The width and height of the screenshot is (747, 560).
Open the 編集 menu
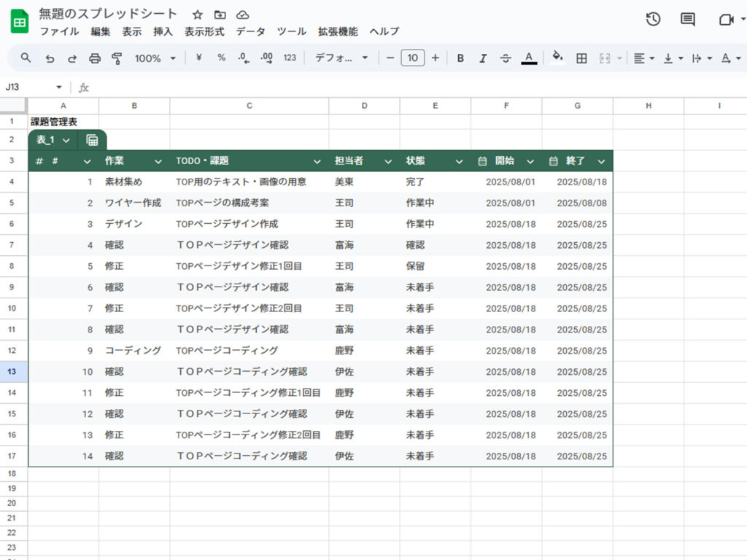(100, 31)
